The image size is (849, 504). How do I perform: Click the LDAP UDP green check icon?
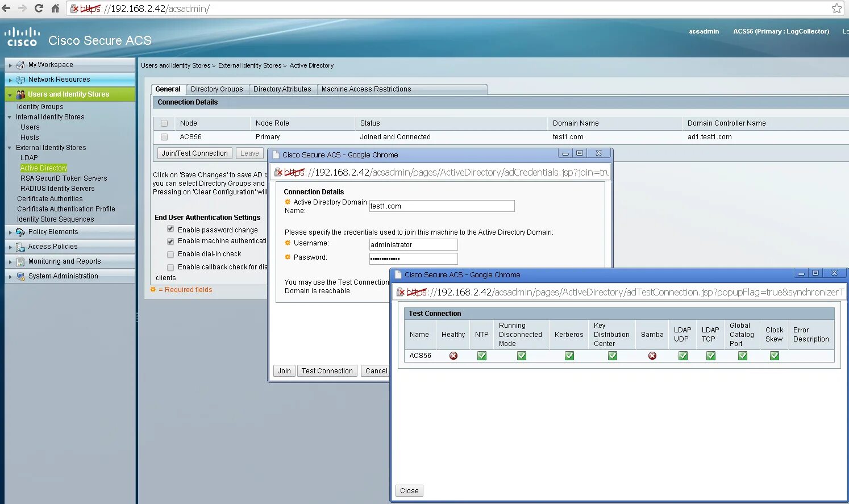coord(683,356)
